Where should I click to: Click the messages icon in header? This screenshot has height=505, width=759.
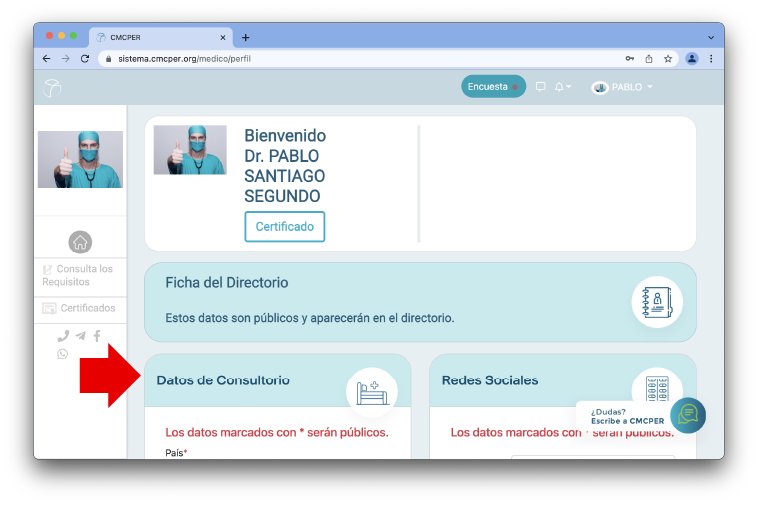pyautogui.click(x=541, y=87)
